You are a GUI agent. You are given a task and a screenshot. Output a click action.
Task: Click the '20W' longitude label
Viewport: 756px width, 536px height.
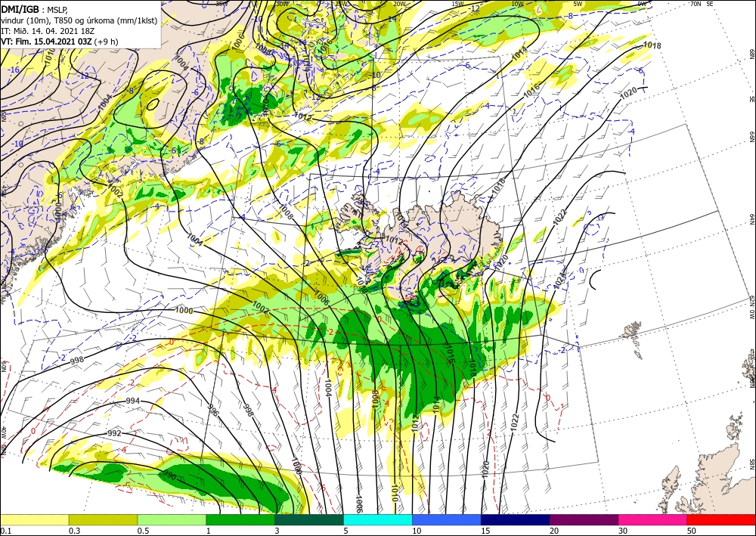point(398,4)
